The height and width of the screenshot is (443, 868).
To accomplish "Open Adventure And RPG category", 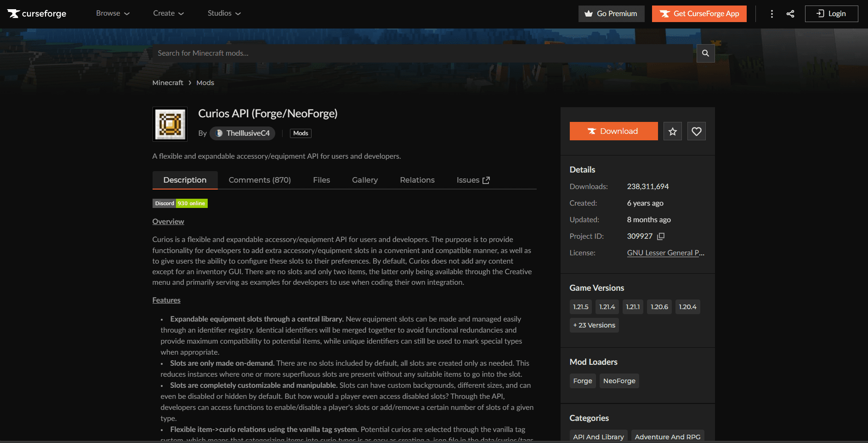I will coord(668,437).
